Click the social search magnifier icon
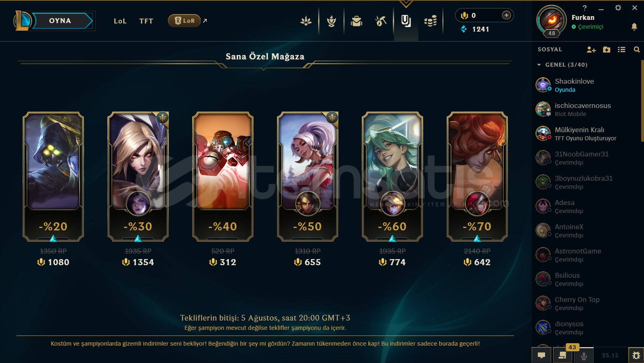 [x=637, y=49]
